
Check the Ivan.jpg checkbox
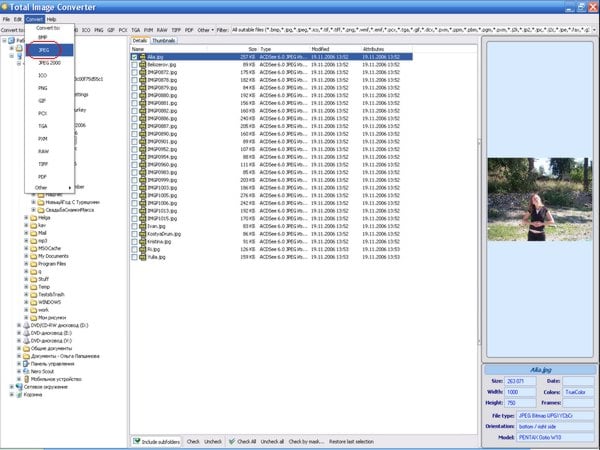pos(134,226)
